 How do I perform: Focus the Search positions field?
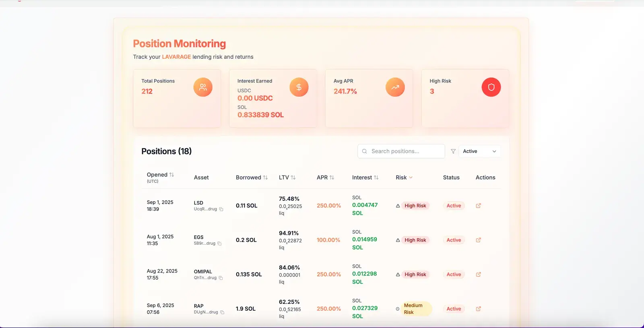tap(401, 151)
